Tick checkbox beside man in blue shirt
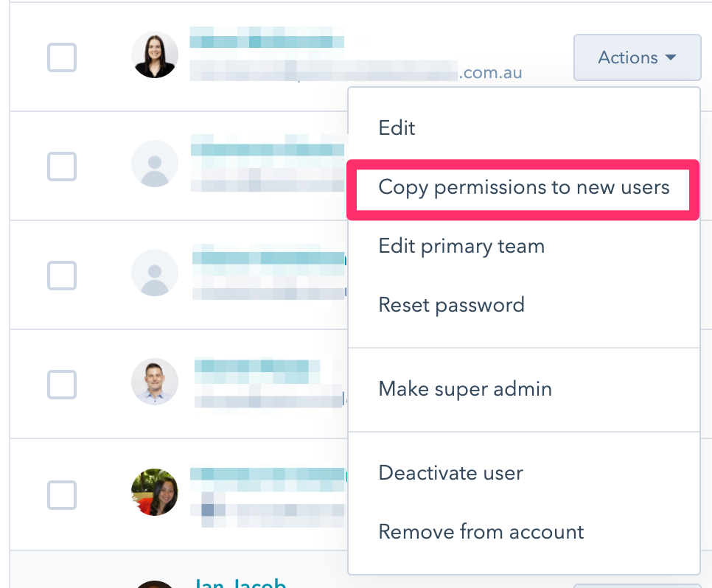The height and width of the screenshot is (588, 712). tap(62, 384)
